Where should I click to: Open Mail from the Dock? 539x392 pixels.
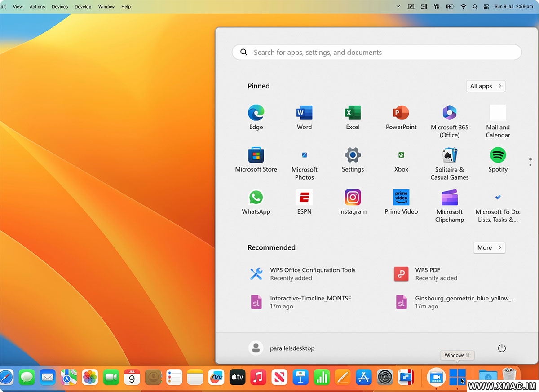(48, 377)
